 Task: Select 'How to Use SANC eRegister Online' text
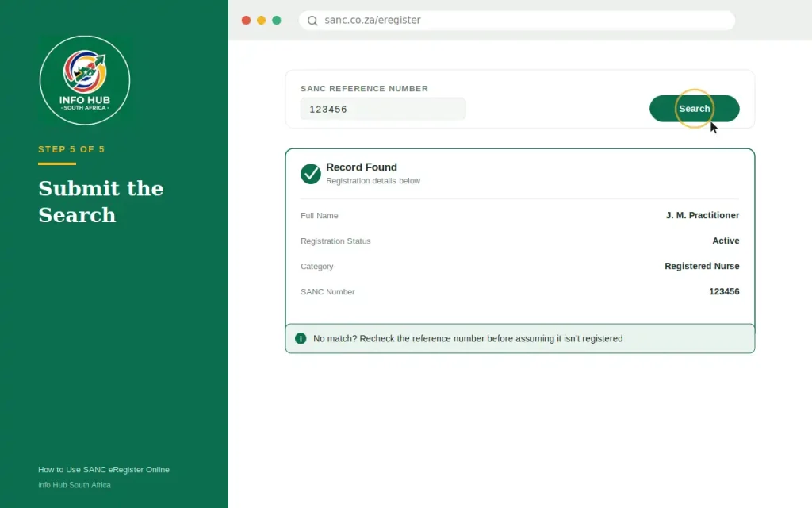104,470
